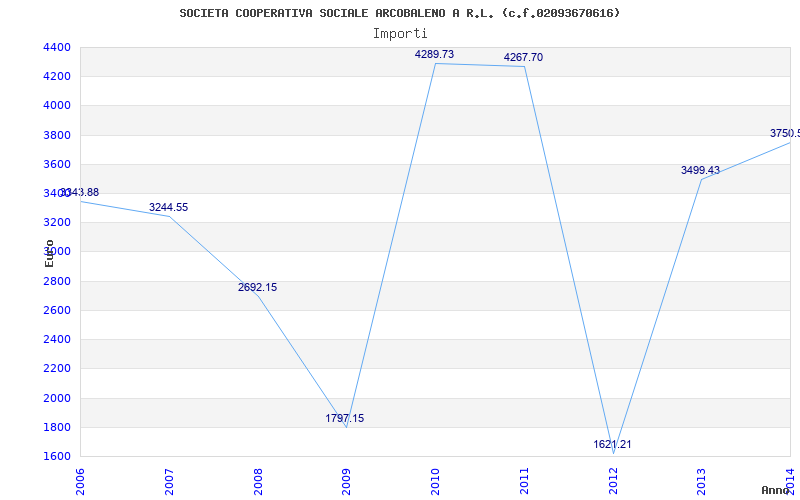Click the 1600 y-axis value
The image size is (800, 500).
(x=57, y=456)
